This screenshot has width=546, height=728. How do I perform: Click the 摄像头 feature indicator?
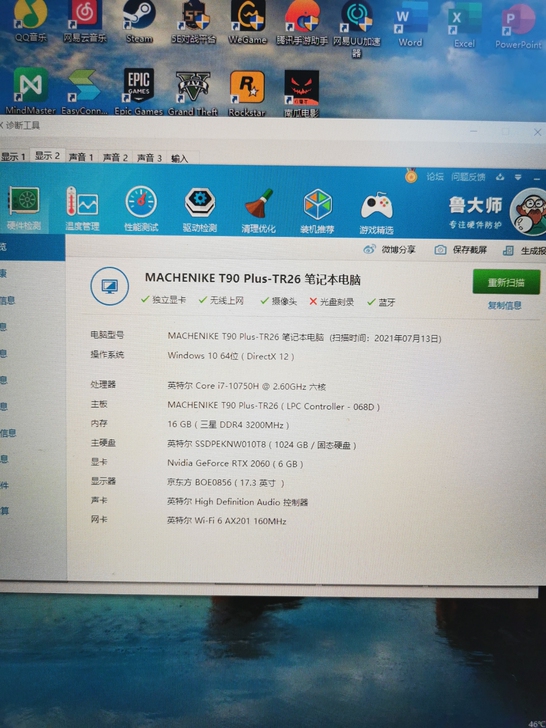[278, 301]
